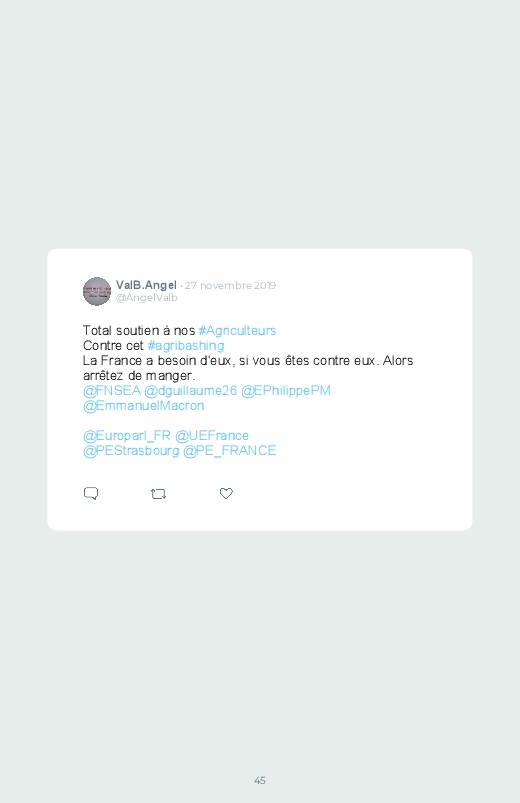Click page number 45
Viewport: 520px width, 803px height.
(x=260, y=780)
